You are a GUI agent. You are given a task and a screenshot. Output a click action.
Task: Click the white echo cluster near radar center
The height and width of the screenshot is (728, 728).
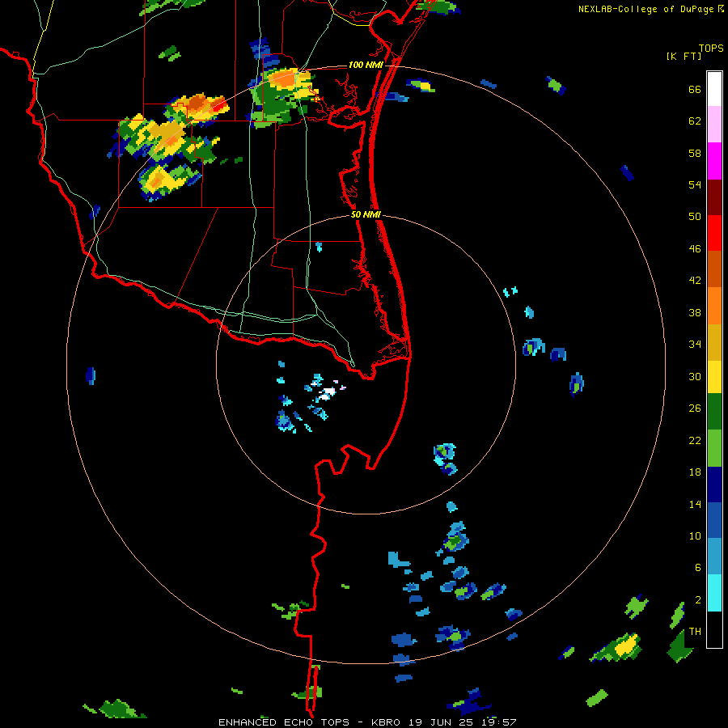328,393
